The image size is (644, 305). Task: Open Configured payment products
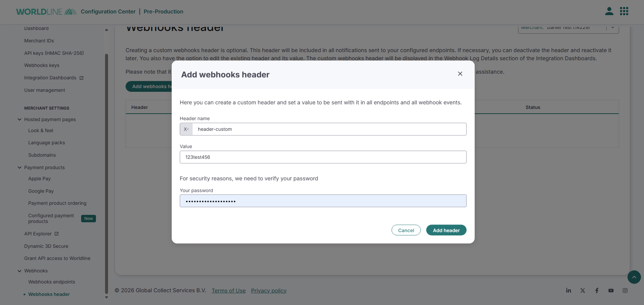click(x=51, y=219)
